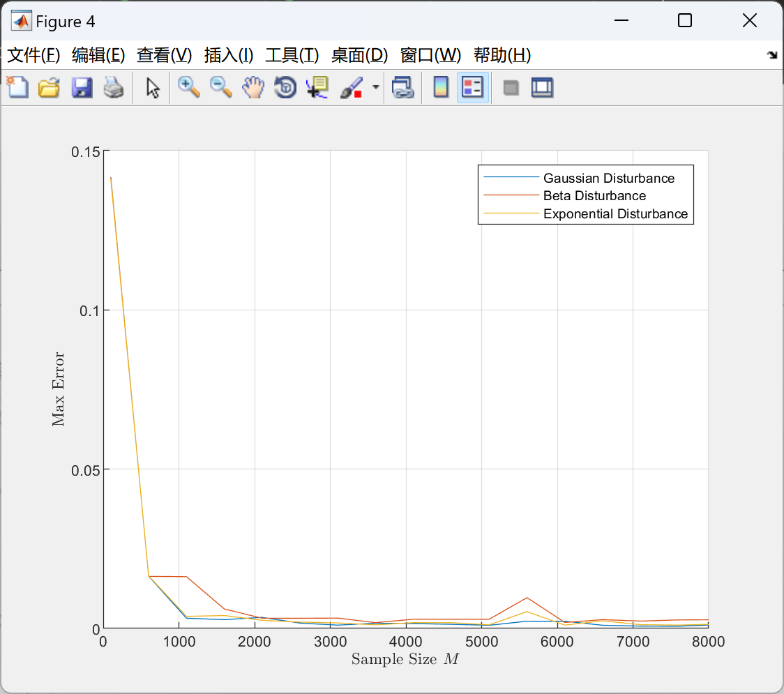Select the Rotate 3D tool
Screen dimensions: 784x694
(285, 87)
